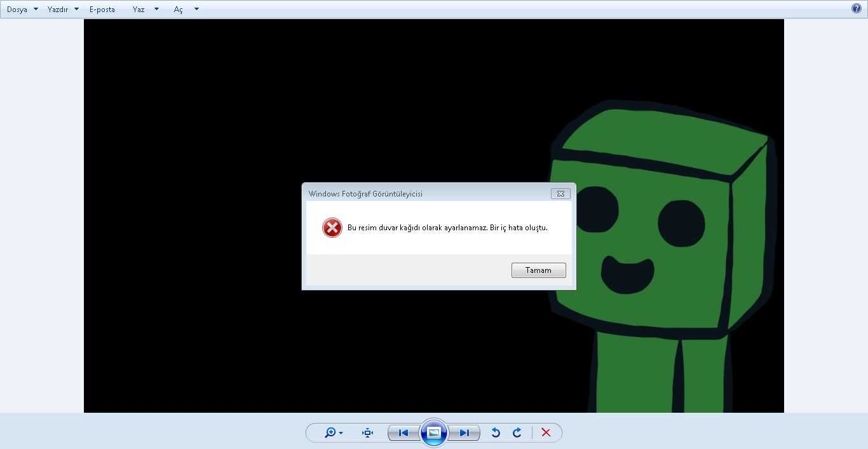Rotate the image clockwise
868x449 pixels.
[x=517, y=432]
